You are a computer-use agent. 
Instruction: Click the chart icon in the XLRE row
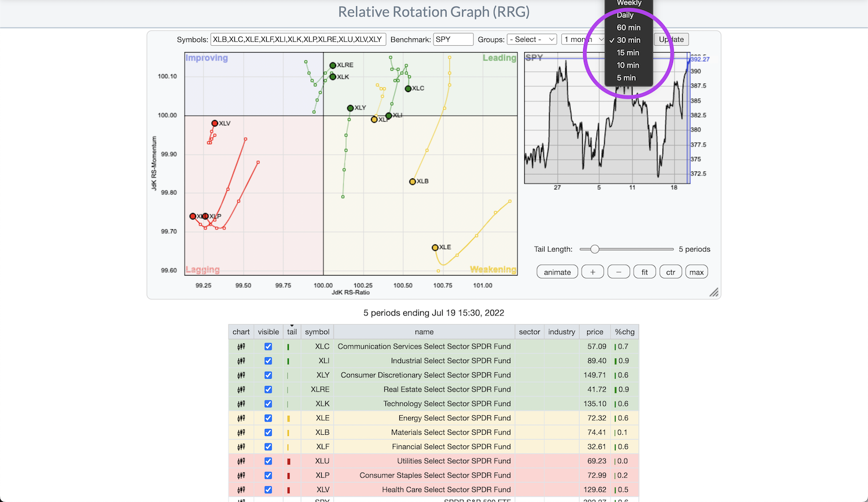241,390
